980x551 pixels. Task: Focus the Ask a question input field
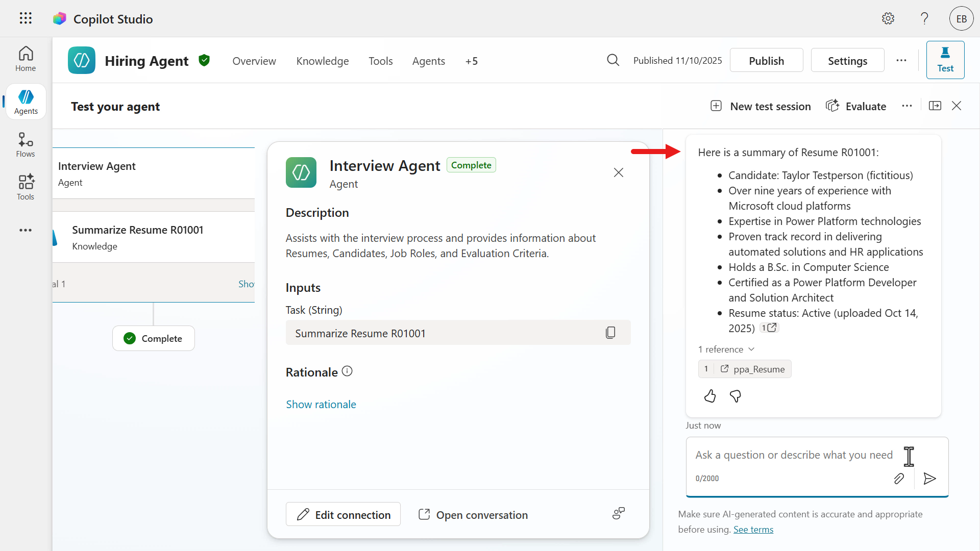click(794, 455)
